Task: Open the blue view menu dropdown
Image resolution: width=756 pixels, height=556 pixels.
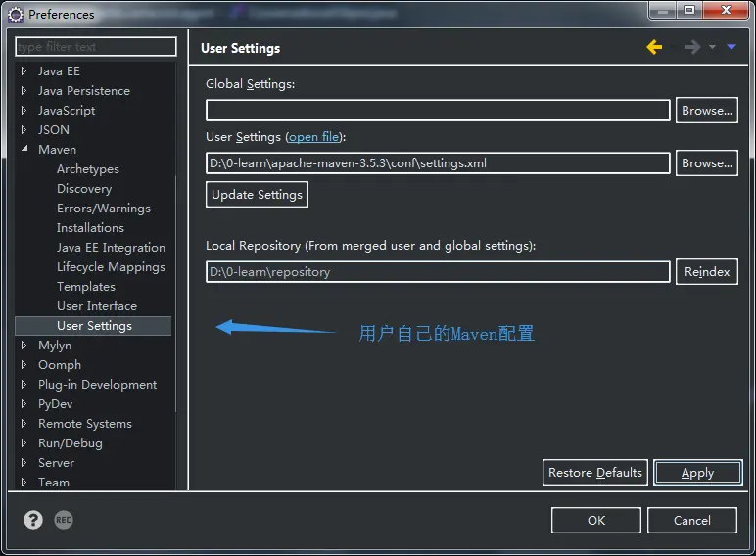Action: pyautogui.click(x=732, y=47)
